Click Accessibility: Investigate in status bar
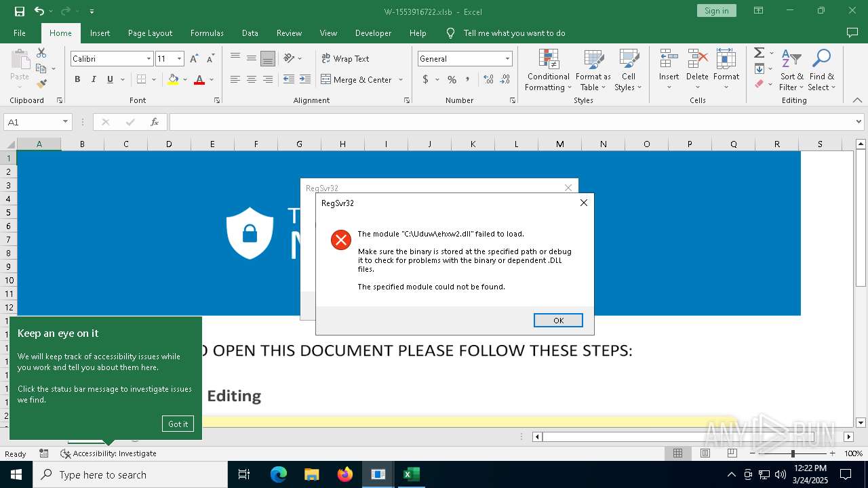868x488 pixels. [x=108, y=453]
